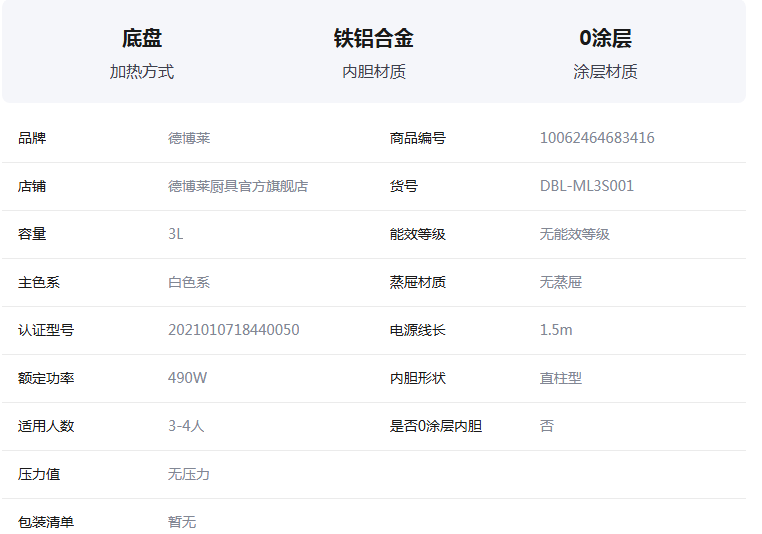The height and width of the screenshot is (534, 762).
Task: Click the value 否
Action: click(547, 427)
